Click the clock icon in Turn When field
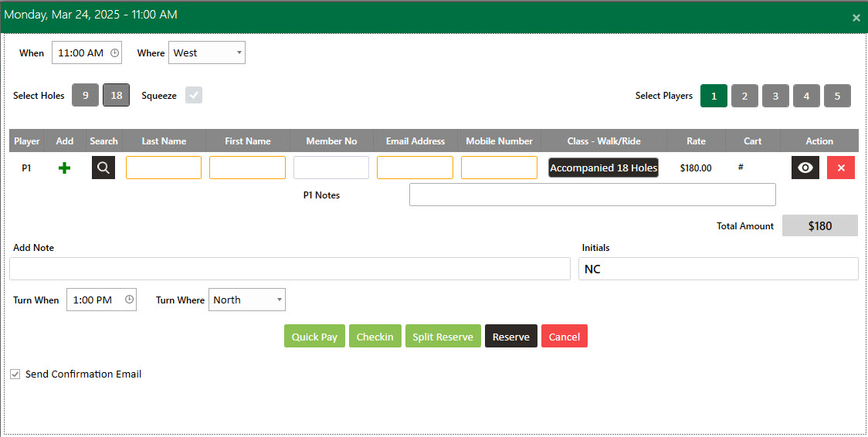868x437 pixels. (x=129, y=300)
